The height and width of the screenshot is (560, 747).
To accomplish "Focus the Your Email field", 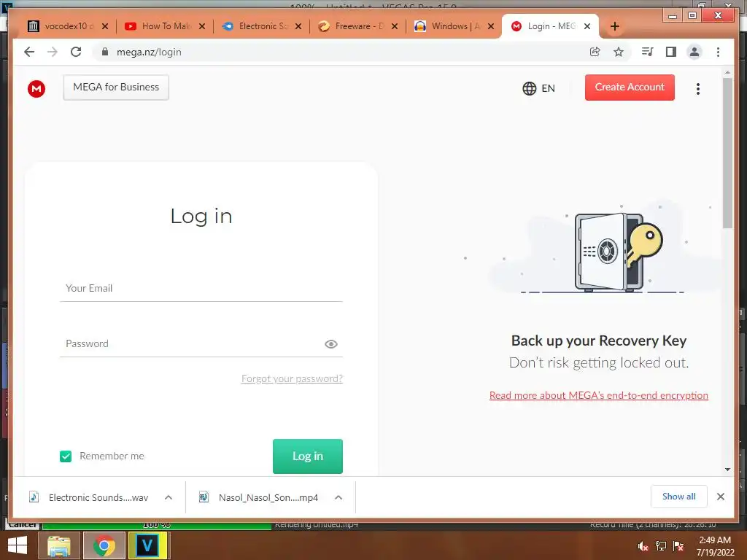I will point(201,288).
